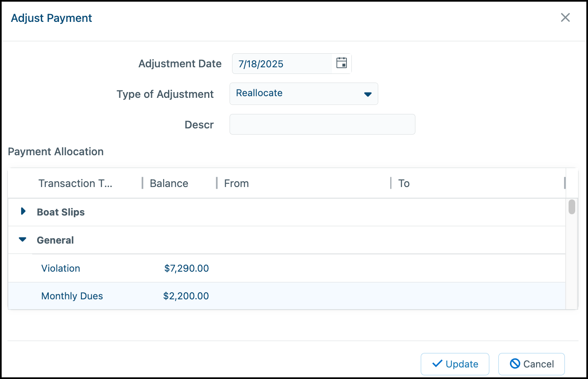Screen dimensions: 588x379
Task: Click the Balance column header
Action: pos(168,183)
